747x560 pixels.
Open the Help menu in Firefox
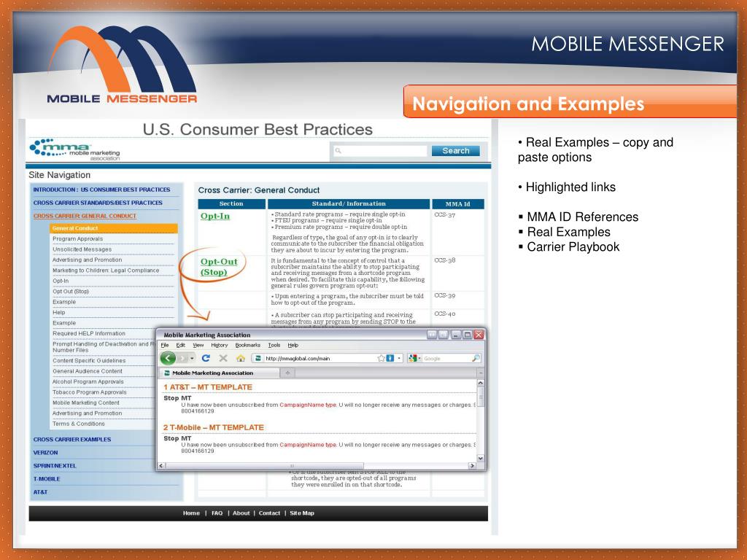(x=293, y=345)
